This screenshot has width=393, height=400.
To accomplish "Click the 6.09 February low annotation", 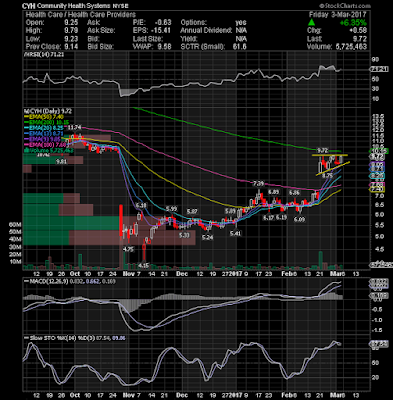I will (300, 220).
